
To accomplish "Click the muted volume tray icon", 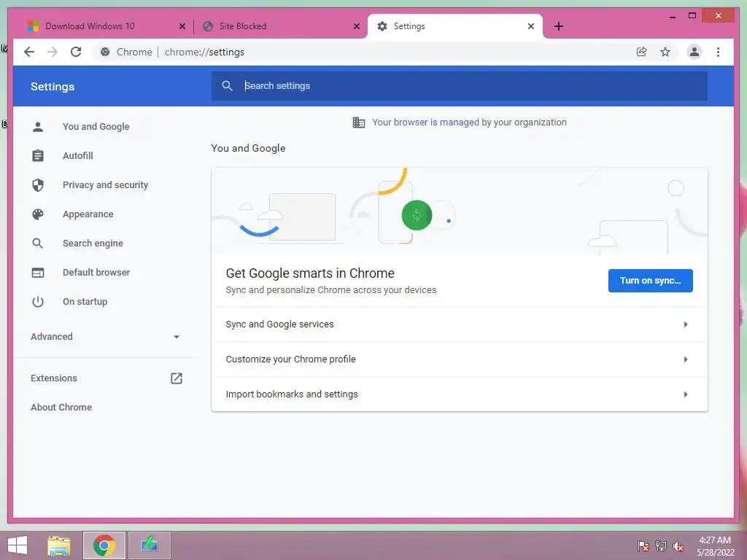I will click(678, 546).
